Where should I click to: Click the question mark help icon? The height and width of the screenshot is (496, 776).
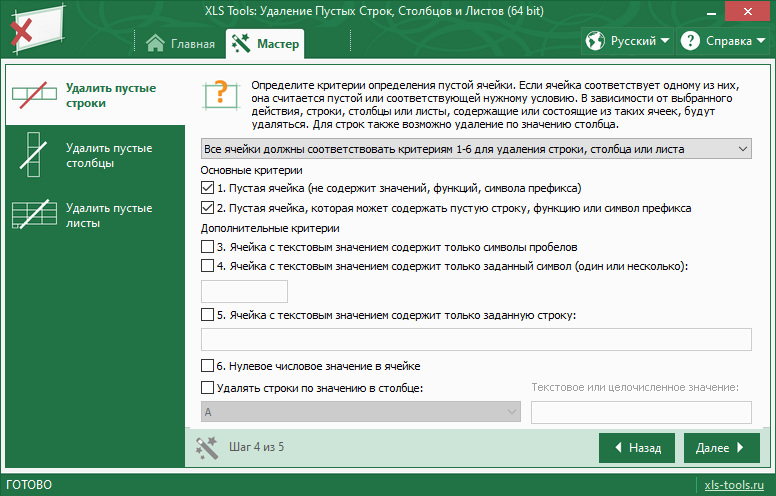tap(690, 41)
